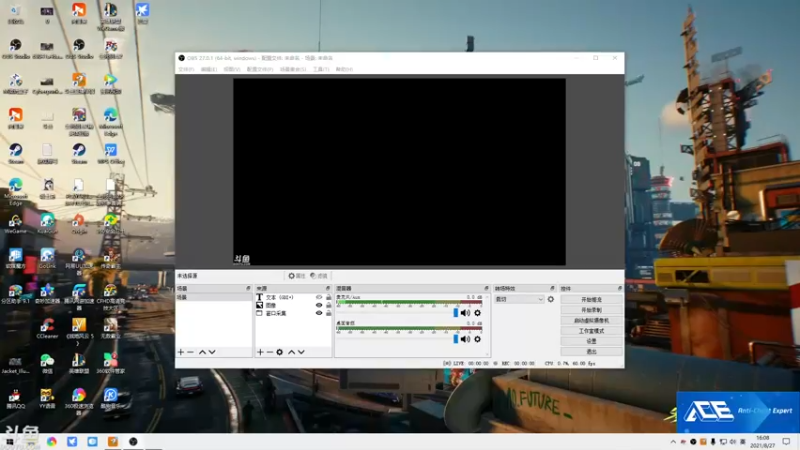Add a new scene with the plus icon
The height and width of the screenshot is (450, 800).
coord(181,352)
